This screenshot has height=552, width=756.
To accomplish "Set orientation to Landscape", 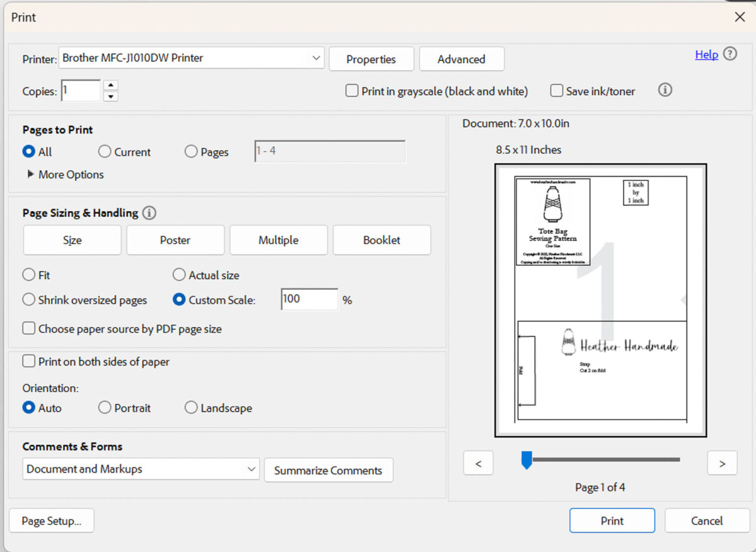I will [x=191, y=408].
